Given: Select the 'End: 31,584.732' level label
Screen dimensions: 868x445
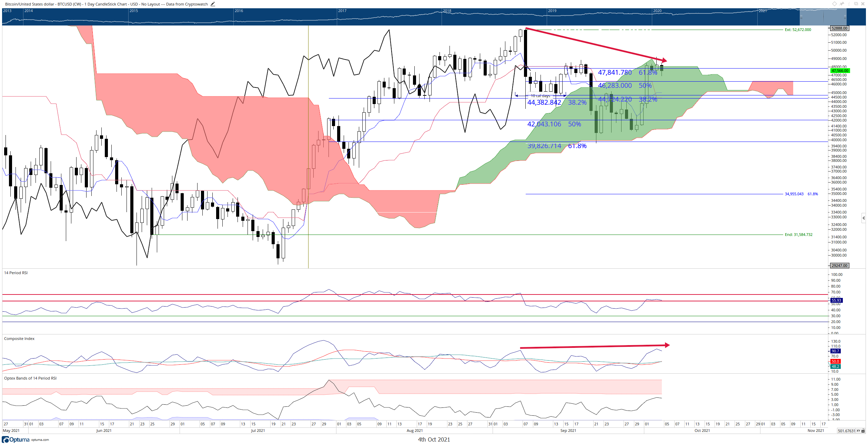Looking at the screenshot, I should (x=798, y=235).
